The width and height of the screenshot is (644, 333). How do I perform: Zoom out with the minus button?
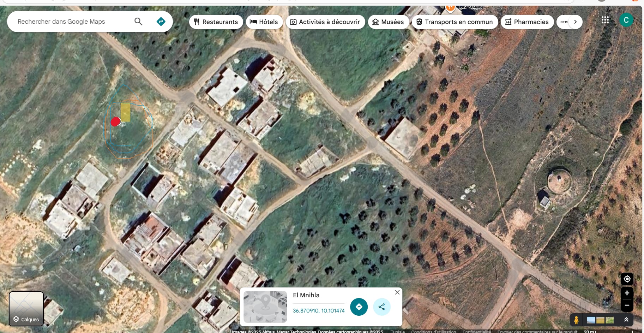pos(627,305)
